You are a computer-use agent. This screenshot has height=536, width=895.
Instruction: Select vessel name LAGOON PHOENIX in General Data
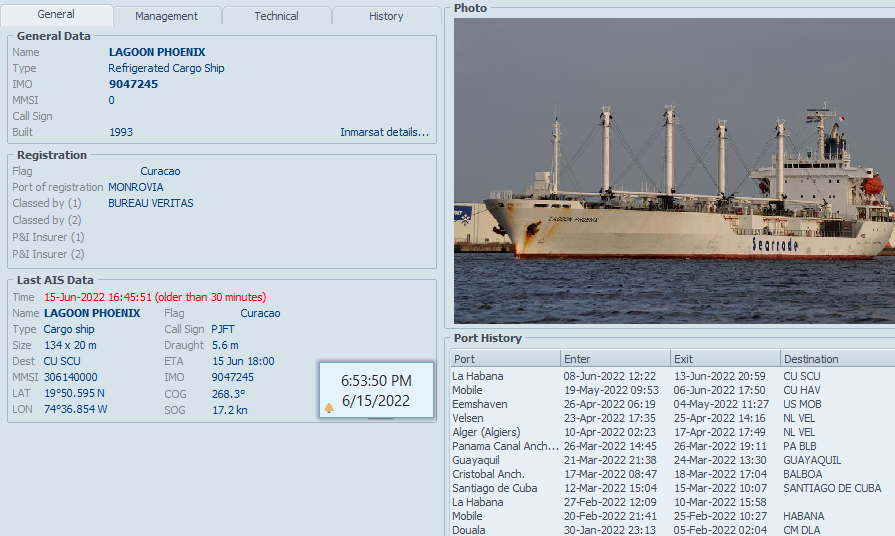tap(157, 52)
